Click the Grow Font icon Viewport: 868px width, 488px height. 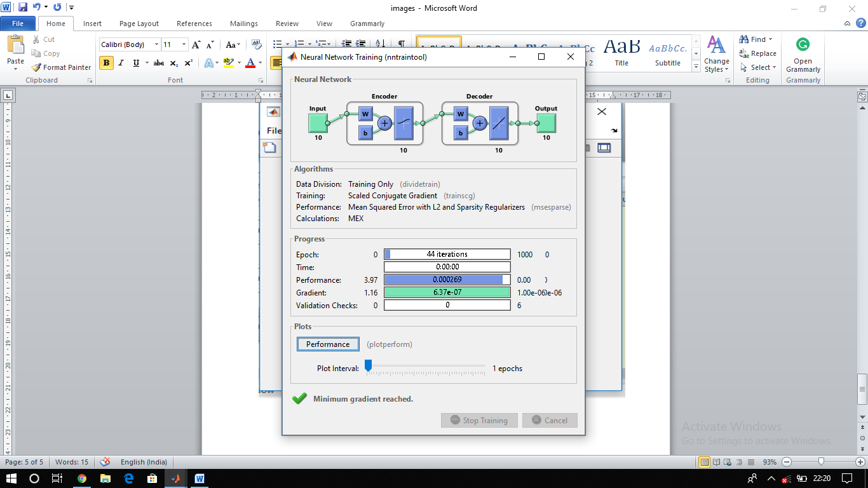click(196, 44)
